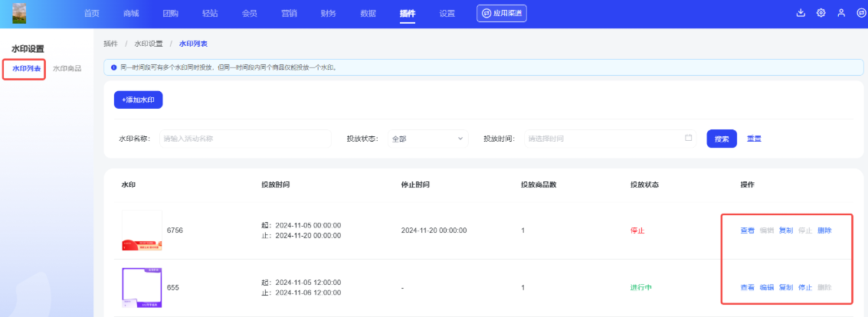
Task: Click the 重置 link
Action: coord(754,139)
